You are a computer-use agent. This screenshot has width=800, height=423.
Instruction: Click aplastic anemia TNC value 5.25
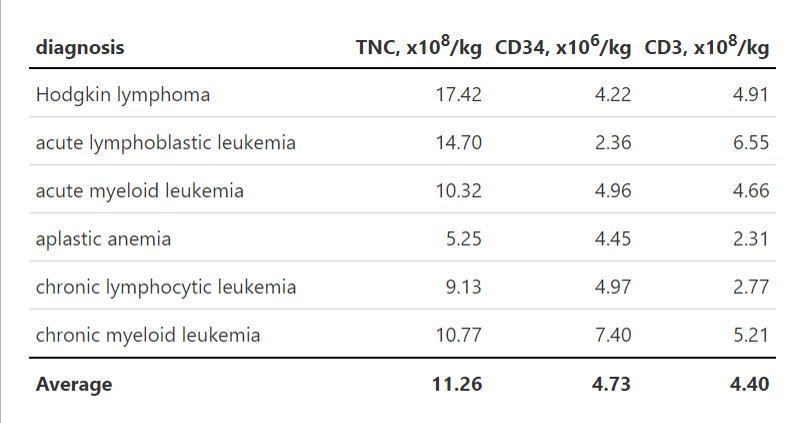tap(464, 239)
